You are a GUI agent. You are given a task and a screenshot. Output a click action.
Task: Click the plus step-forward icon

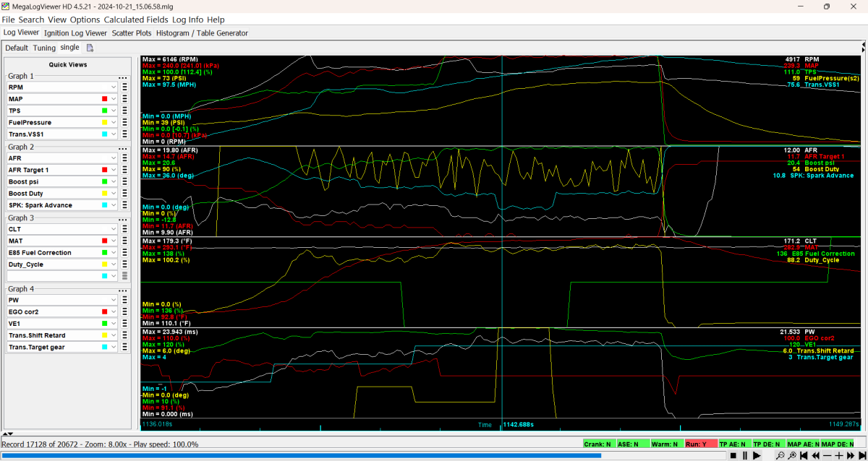pos(839,455)
